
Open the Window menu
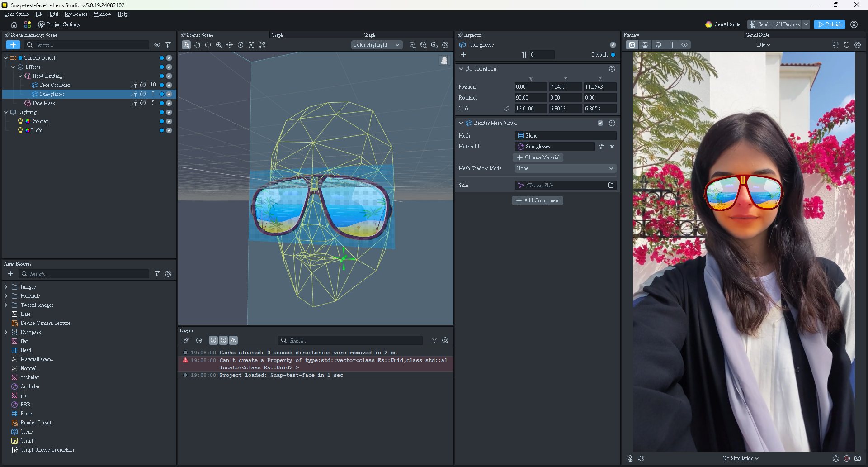click(x=102, y=14)
